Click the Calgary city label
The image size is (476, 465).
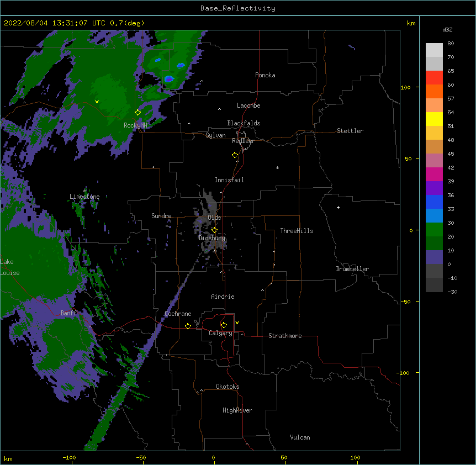221,333
